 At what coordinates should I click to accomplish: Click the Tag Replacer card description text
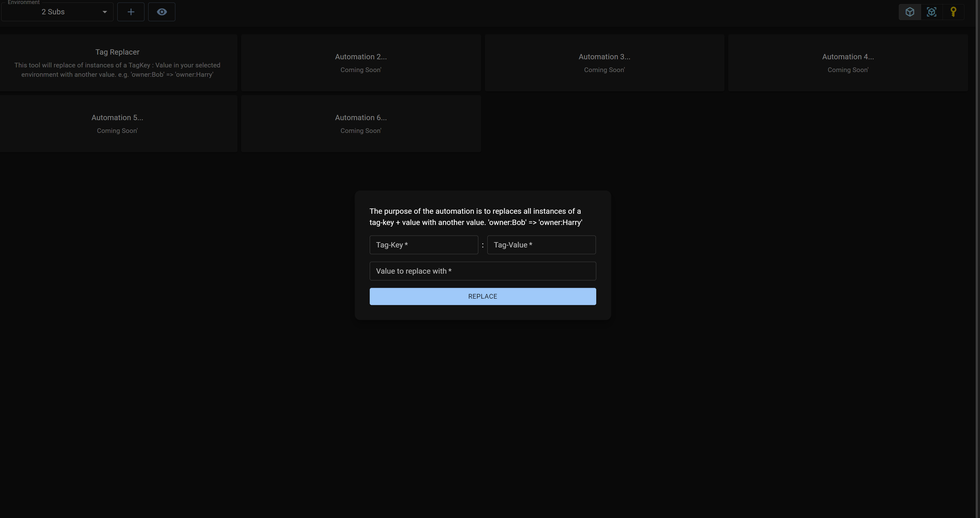[x=117, y=70]
